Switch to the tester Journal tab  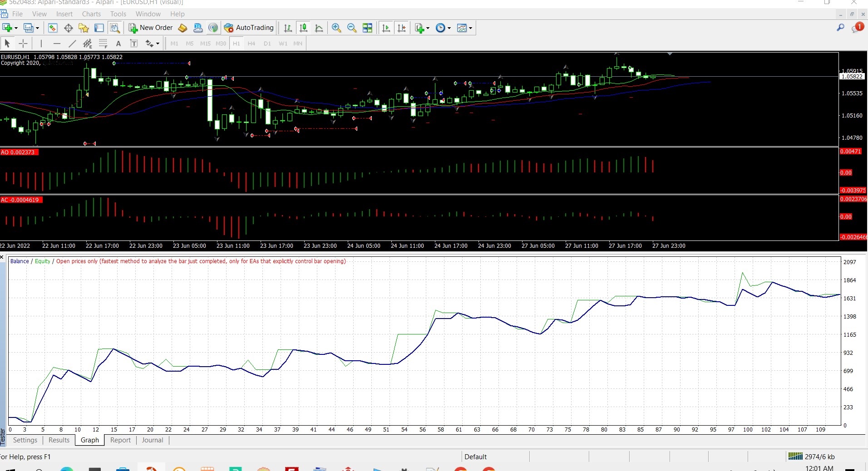(x=153, y=440)
